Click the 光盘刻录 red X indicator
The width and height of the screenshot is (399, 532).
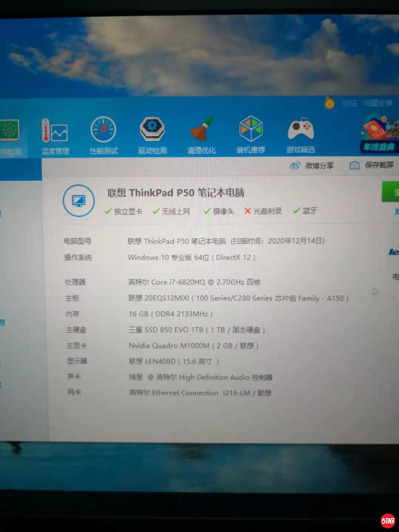click(x=263, y=211)
